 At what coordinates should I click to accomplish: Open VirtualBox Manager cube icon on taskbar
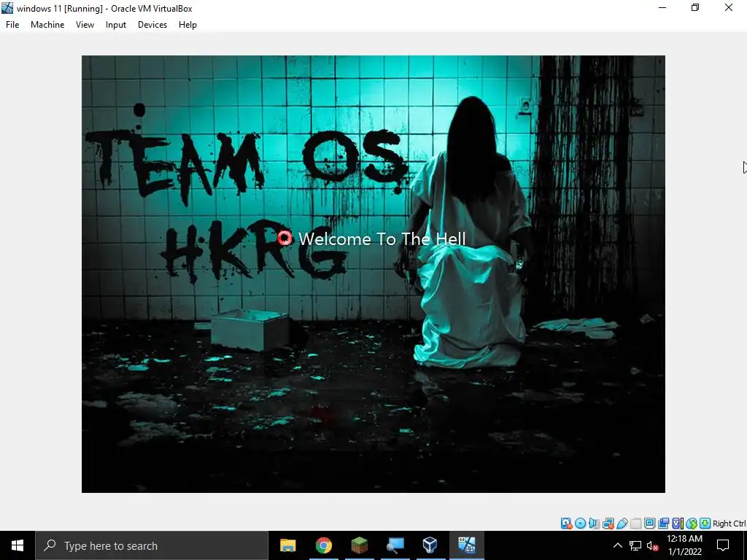coord(430,545)
